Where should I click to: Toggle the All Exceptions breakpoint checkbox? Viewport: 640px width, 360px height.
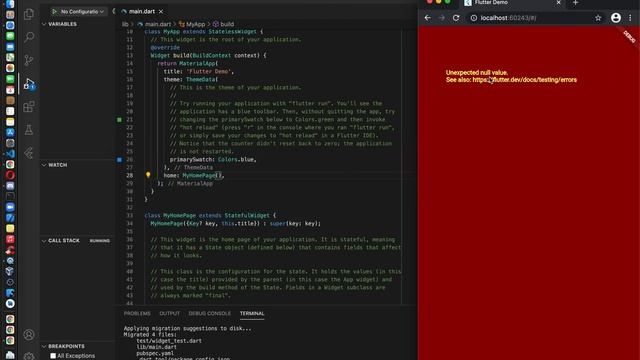(x=53, y=356)
